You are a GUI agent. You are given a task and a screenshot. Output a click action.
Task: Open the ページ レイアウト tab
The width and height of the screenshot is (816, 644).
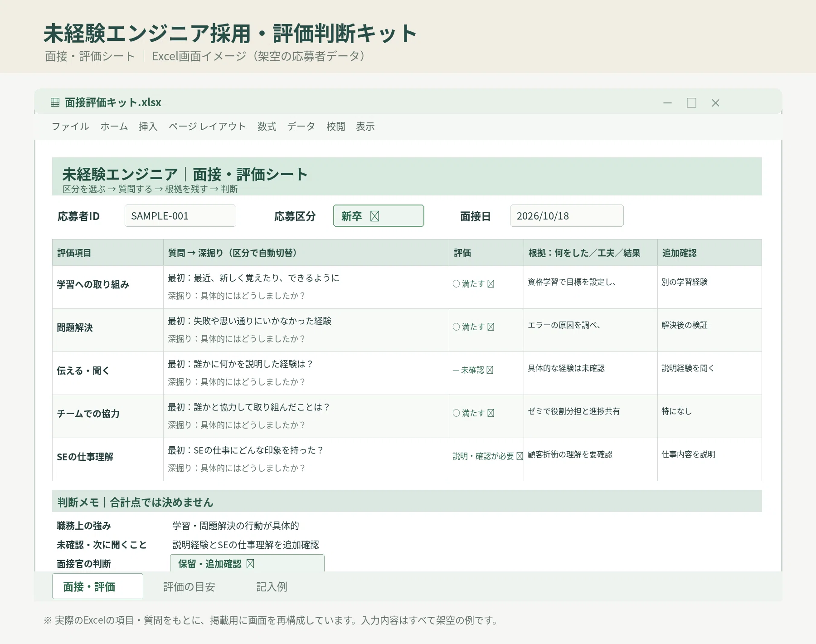[208, 127]
